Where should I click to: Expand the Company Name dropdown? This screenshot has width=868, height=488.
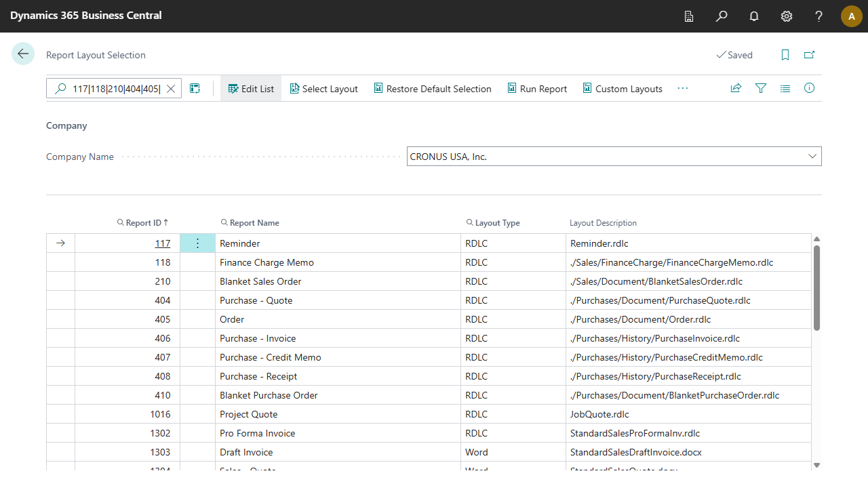[812, 157]
